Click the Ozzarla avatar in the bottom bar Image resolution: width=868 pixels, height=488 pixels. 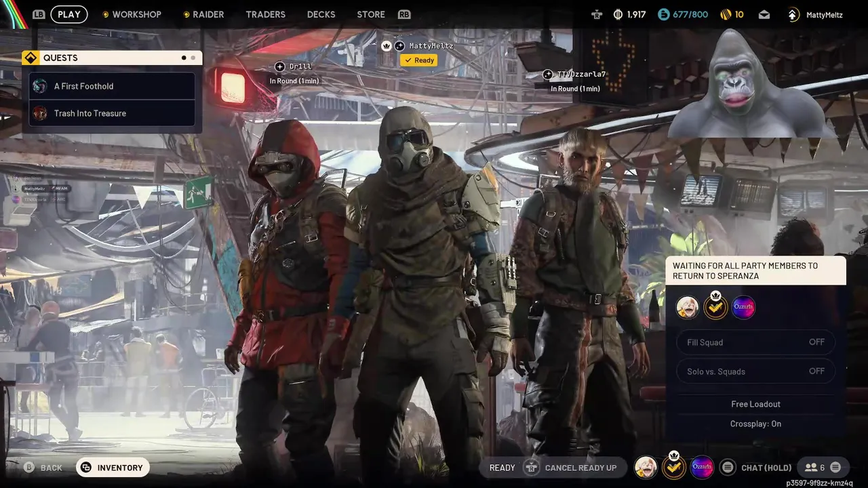pyautogui.click(x=702, y=467)
